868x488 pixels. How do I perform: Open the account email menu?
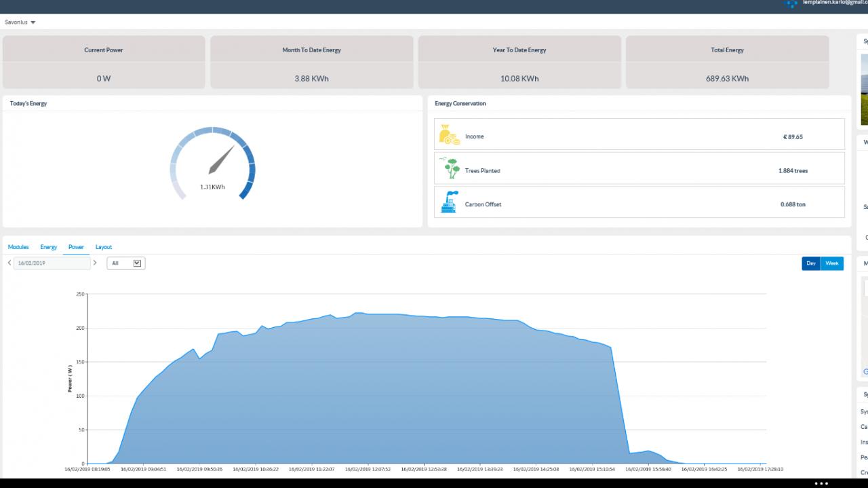pos(834,3)
